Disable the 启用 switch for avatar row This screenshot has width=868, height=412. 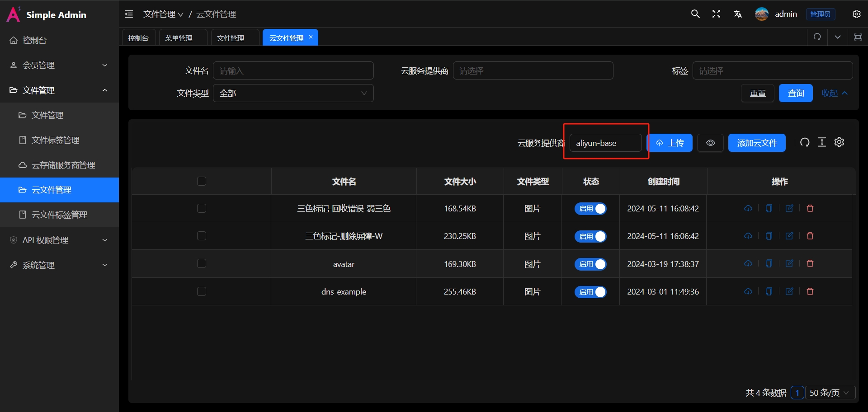tap(591, 264)
